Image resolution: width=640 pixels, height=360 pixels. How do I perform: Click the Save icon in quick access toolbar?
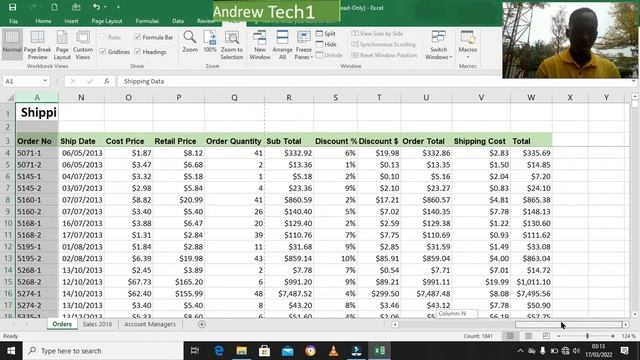coord(13,7)
